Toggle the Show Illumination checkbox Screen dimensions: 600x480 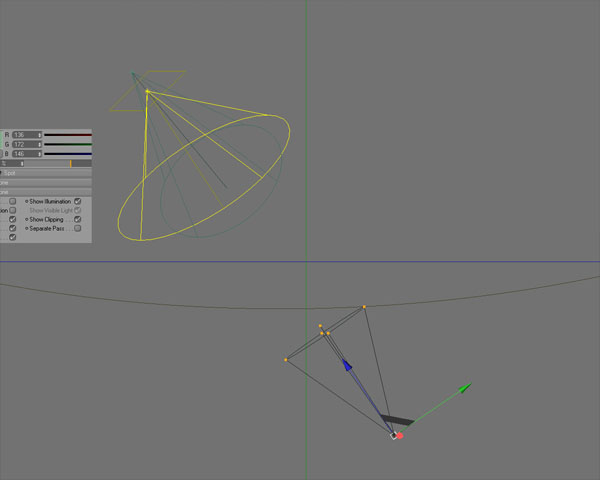tap(78, 201)
